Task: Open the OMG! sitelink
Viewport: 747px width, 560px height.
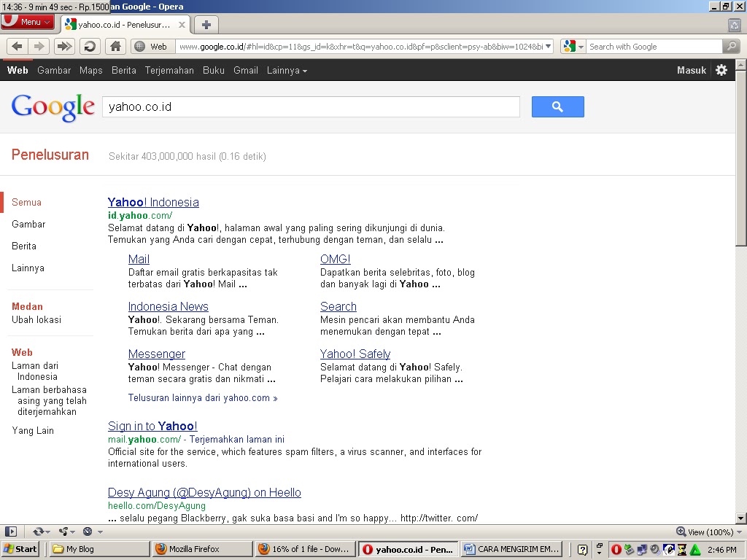Action: [336, 259]
